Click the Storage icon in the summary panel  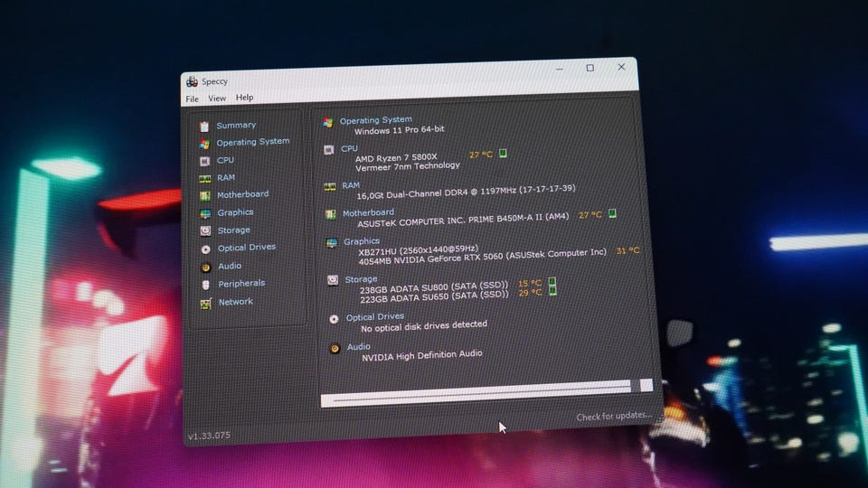click(x=333, y=280)
